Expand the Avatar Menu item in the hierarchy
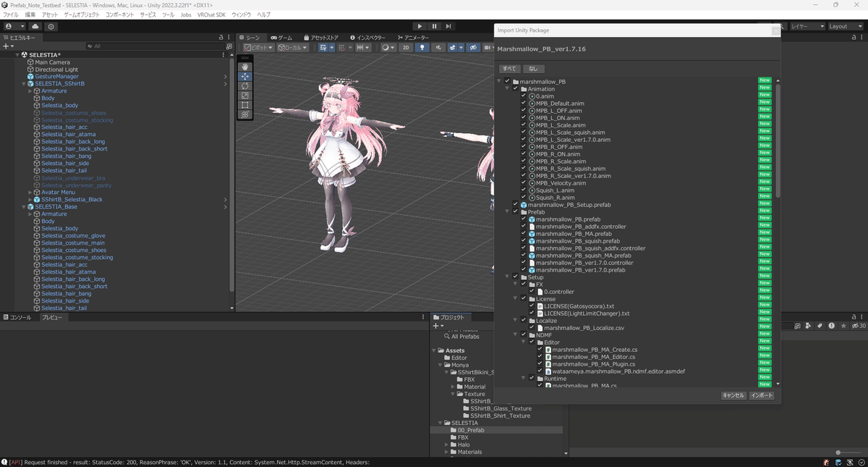Screen dimensions: 868x467 [30, 192]
